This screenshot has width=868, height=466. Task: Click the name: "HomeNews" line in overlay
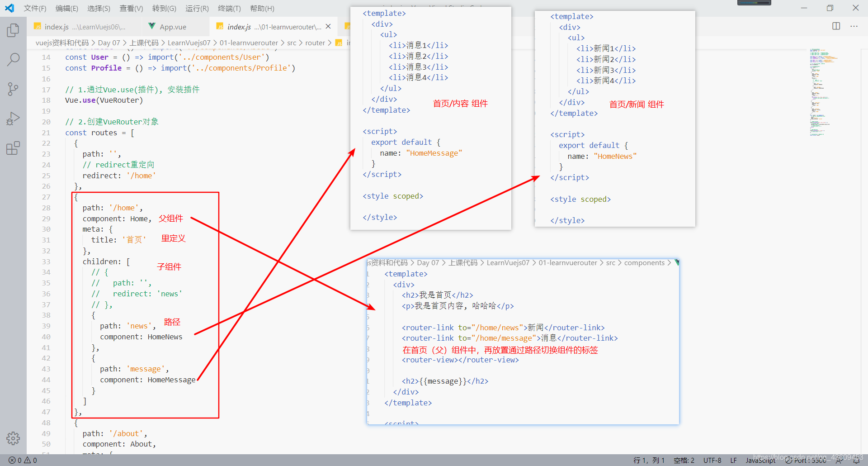point(602,157)
